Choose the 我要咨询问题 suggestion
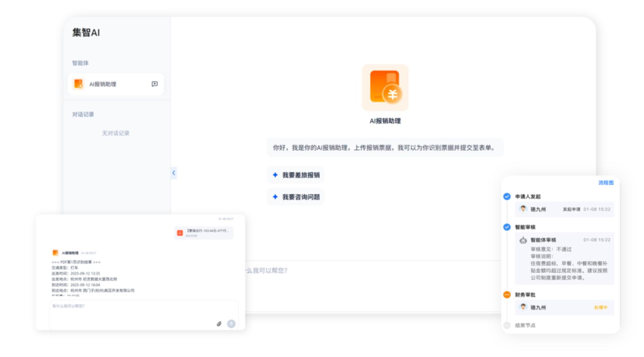Image resolution: width=644 pixels, height=357 pixels. click(296, 197)
